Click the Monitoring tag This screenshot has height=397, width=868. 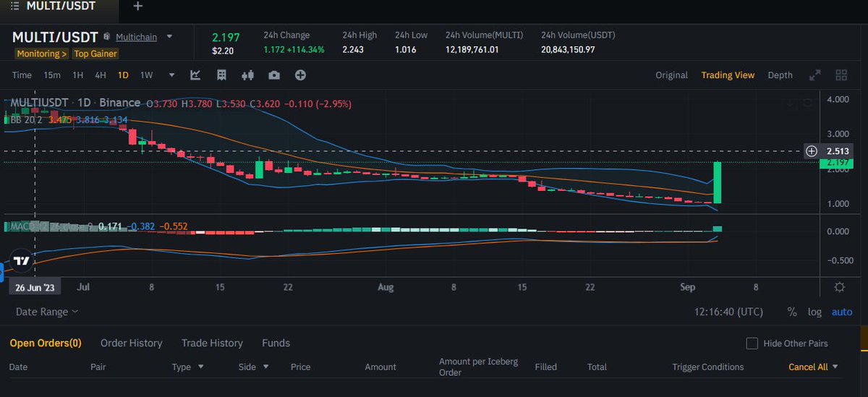(x=42, y=54)
